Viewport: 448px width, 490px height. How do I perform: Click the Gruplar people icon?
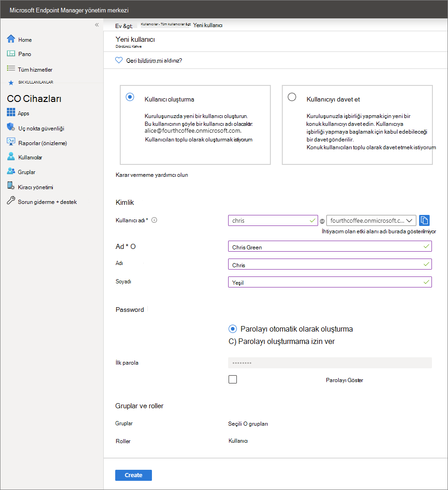pos(11,171)
